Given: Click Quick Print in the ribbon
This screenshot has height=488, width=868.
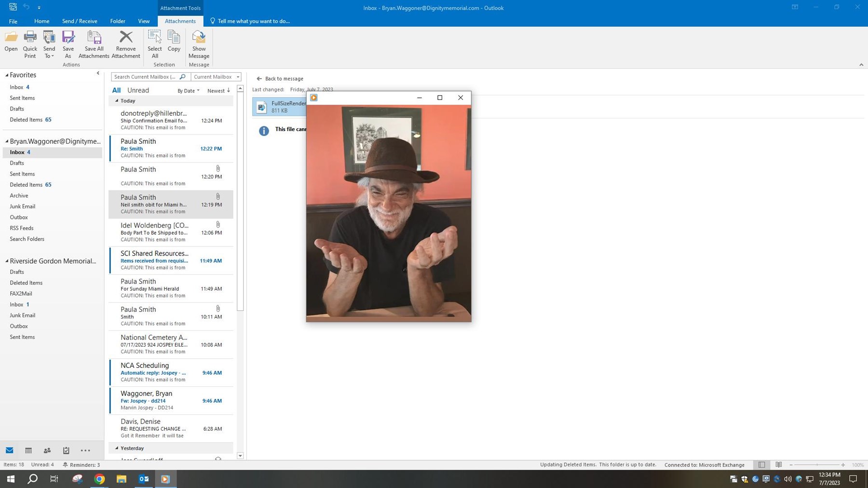Looking at the screenshot, I should tap(30, 38).
